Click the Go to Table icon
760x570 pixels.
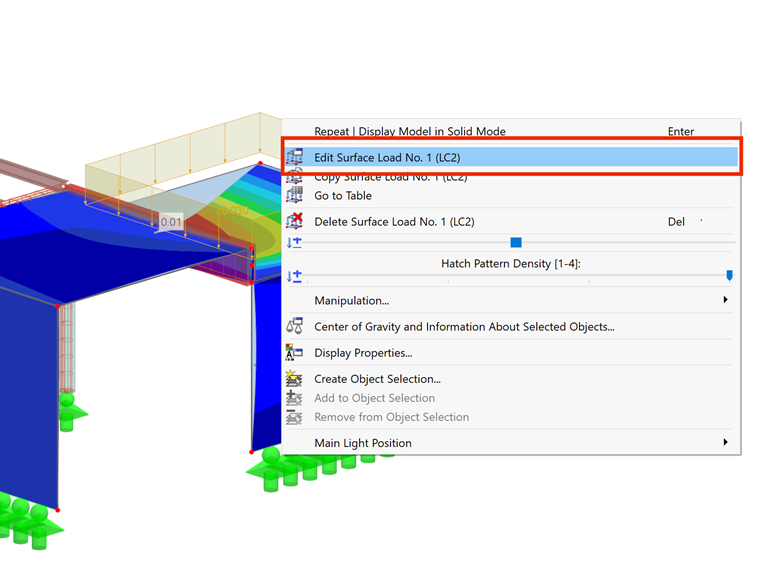(x=294, y=195)
